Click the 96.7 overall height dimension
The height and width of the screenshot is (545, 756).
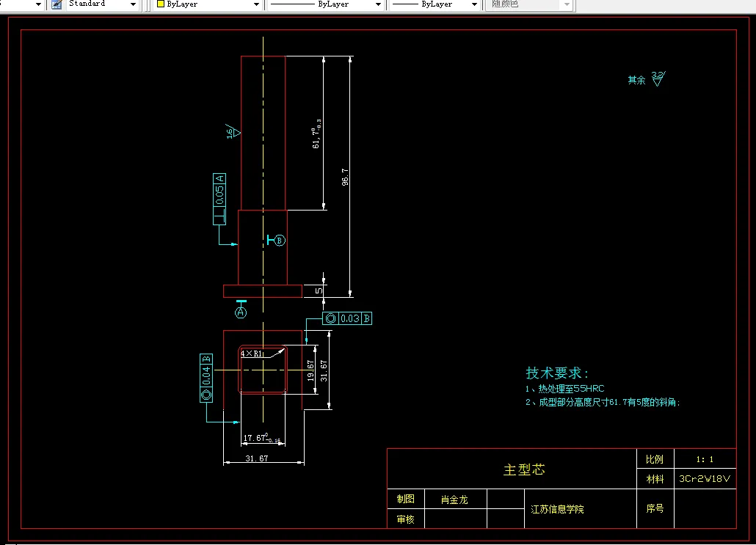click(345, 178)
